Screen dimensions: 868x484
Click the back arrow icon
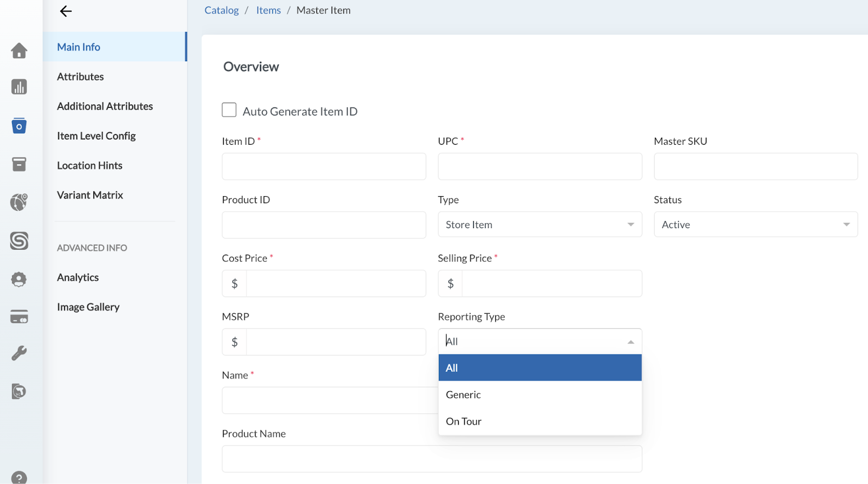point(66,11)
